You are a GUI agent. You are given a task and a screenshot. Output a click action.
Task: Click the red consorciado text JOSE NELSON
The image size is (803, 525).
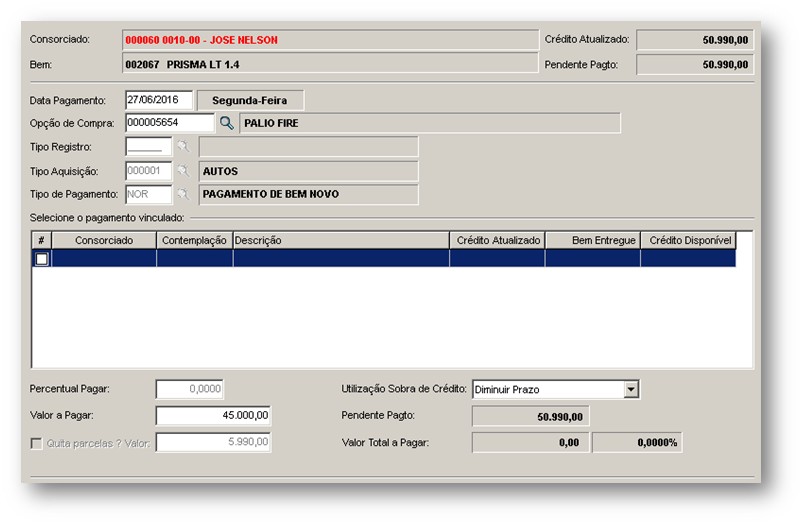(x=243, y=40)
